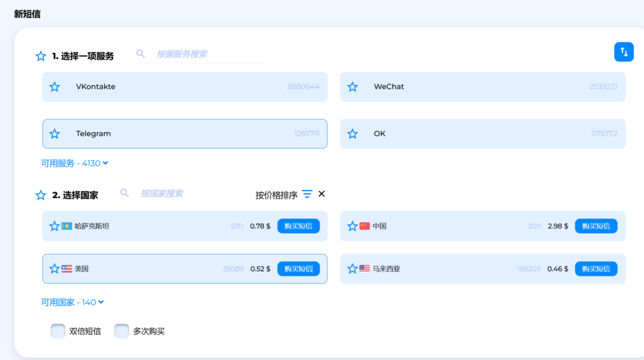Viewport: 644px width, 360px height.
Task: Click the Malaysia flag icon
Action: click(365, 268)
